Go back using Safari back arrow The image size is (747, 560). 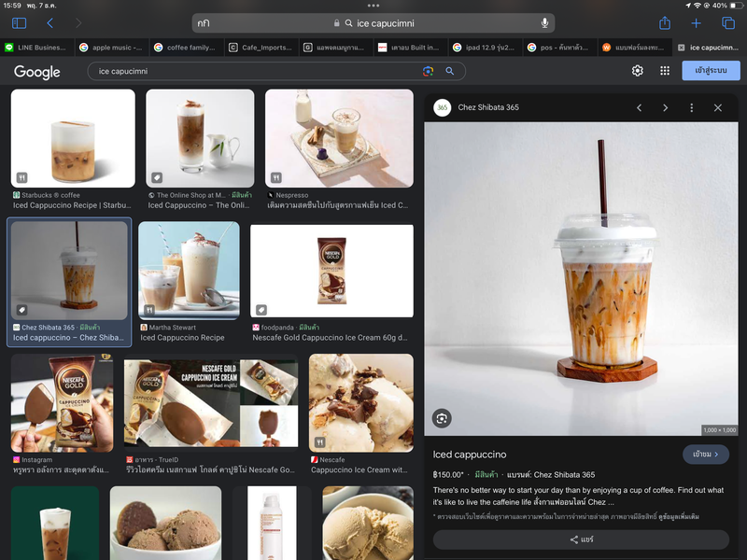coord(49,22)
